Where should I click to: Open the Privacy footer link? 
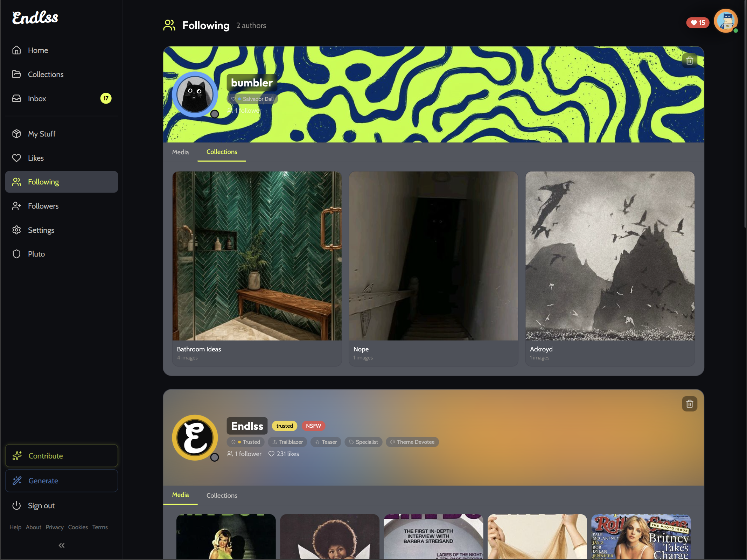pos(55,527)
